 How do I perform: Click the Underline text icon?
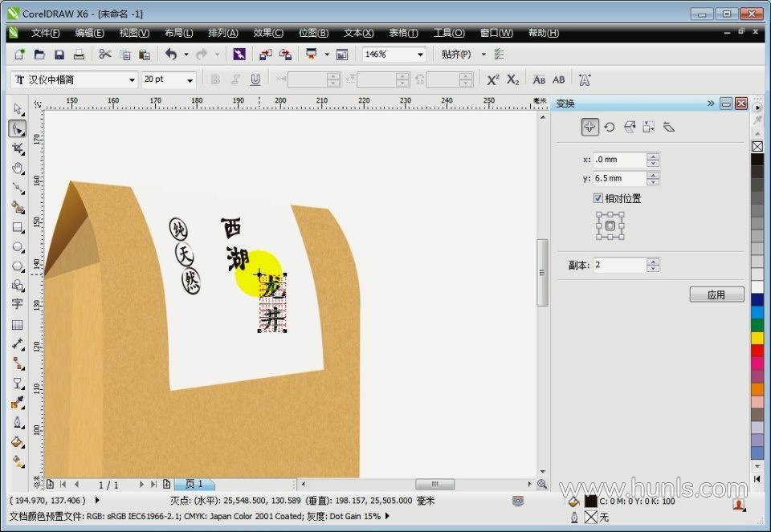255,79
